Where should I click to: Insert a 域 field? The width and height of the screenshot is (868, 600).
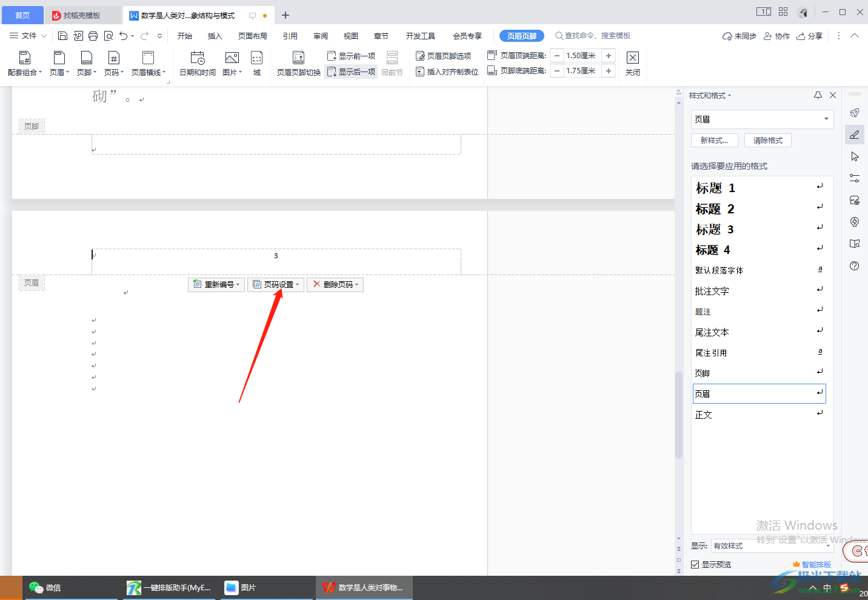[x=257, y=64]
